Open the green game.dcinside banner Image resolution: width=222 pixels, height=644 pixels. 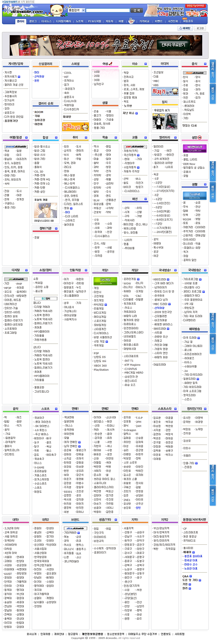(x=105, y=281)
